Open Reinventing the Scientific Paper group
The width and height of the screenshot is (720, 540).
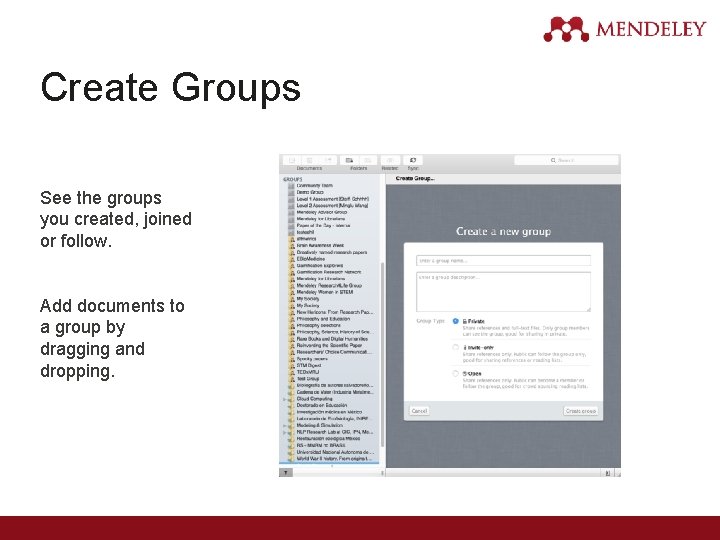click(x=329, y=345)
